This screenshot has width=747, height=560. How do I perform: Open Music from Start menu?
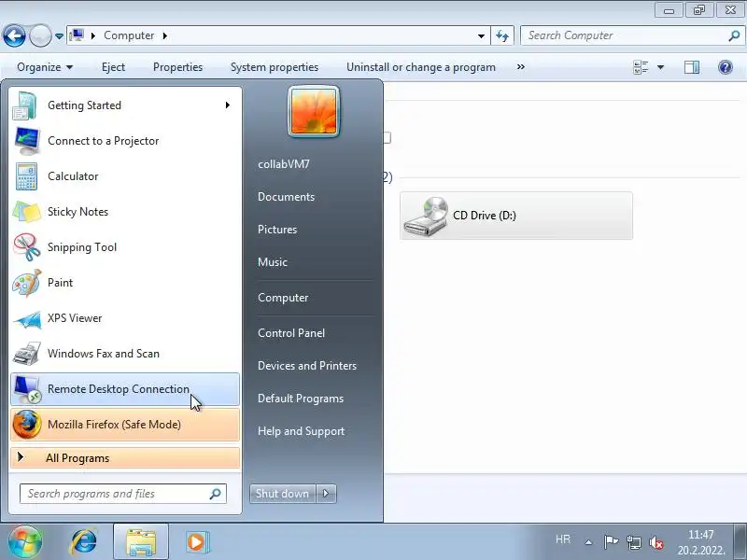coord(273,262)
